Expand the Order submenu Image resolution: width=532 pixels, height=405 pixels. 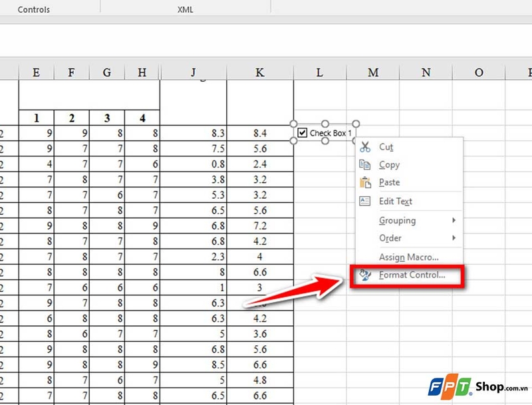pyautogui.click(x=391, y=238)
